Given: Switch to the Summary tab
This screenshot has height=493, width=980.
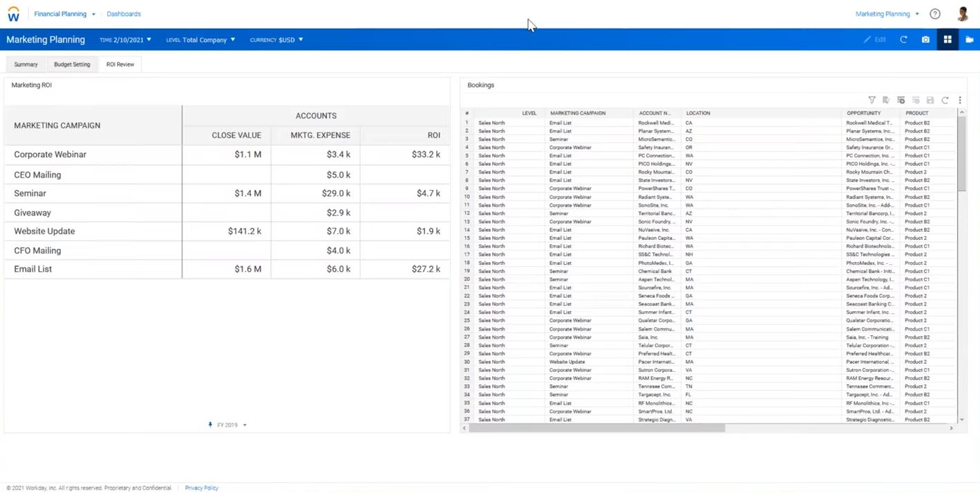Looking at the screenshot, I should 26,64.
